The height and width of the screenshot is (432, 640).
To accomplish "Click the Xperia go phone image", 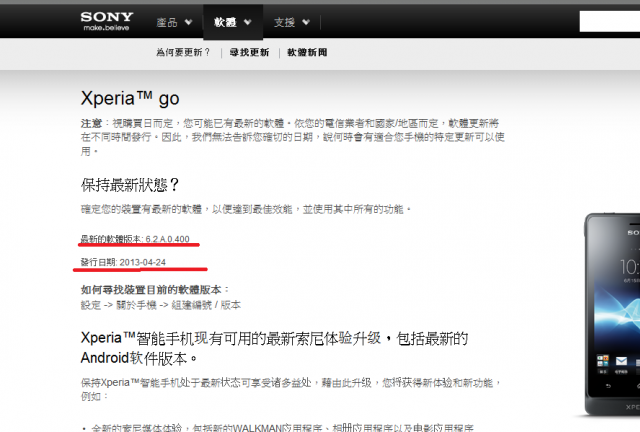I will [x=612, y=314].
